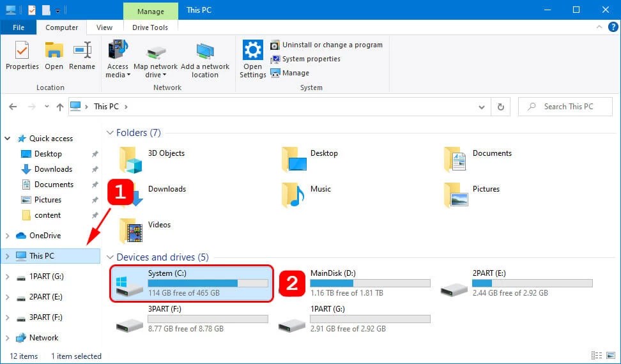
Task: Open the recent locations dropdown
Action: point(47,107)
